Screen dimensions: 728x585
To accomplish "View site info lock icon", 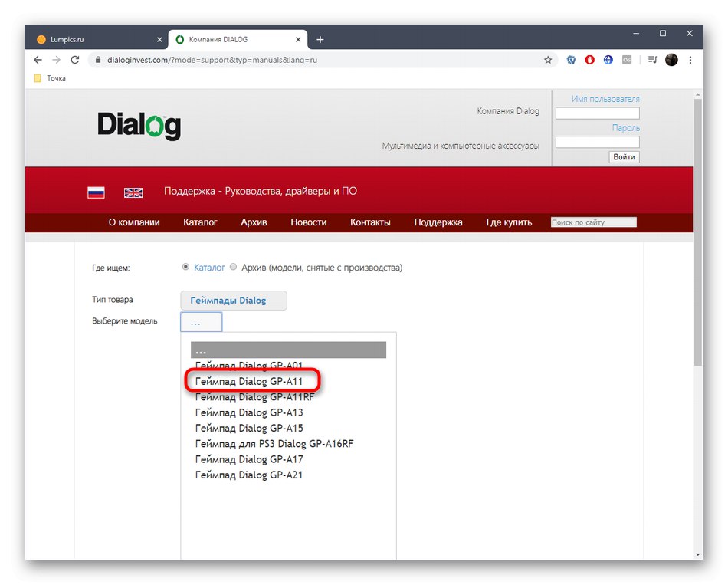I will [x=97, y=60].
